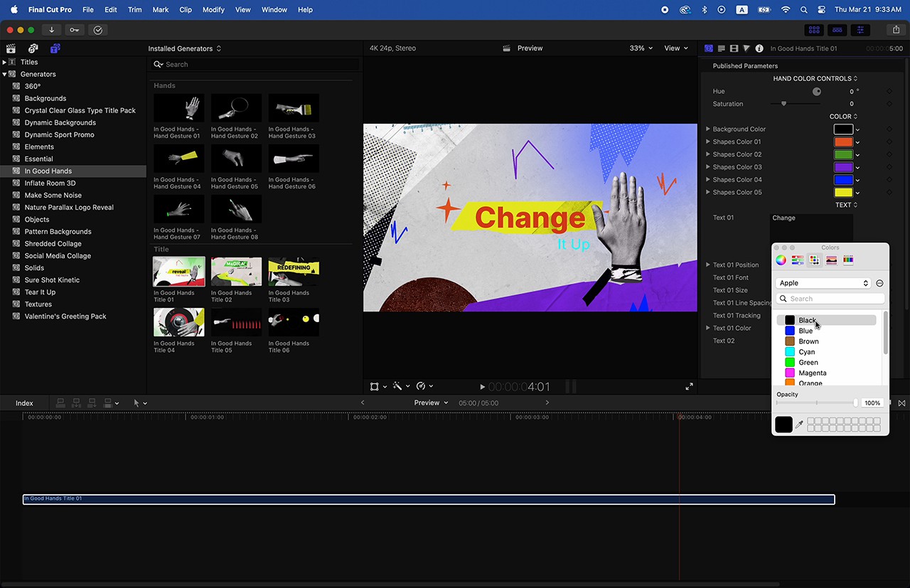Switch to the color wheel picker
This screenshot has width=910, height=588.
[781, 260]
